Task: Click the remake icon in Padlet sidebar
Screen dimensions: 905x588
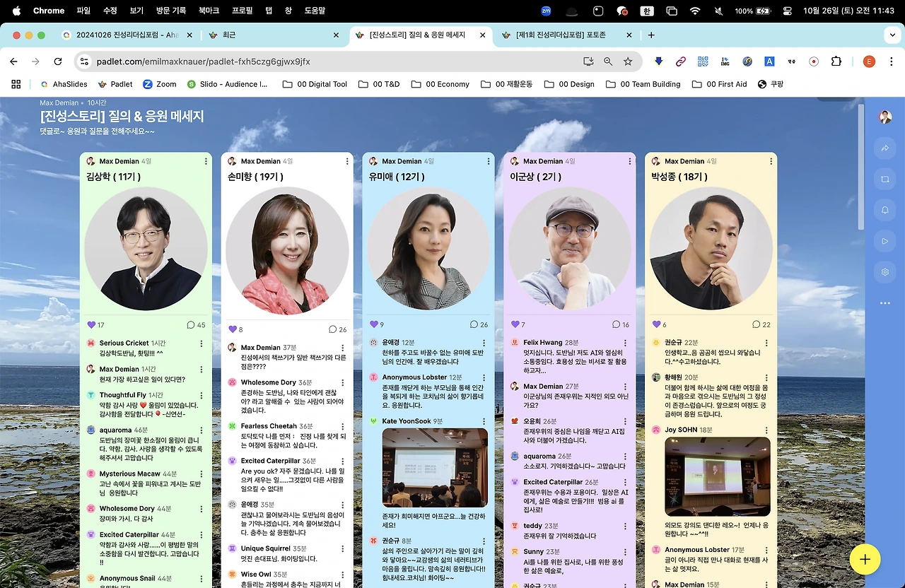Action: click(884, 180)
